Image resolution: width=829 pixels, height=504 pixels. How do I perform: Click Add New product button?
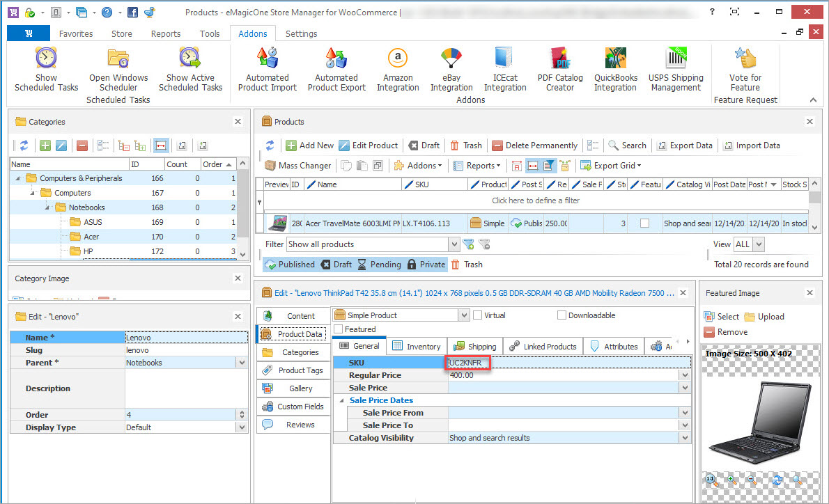tap(310, 145)
